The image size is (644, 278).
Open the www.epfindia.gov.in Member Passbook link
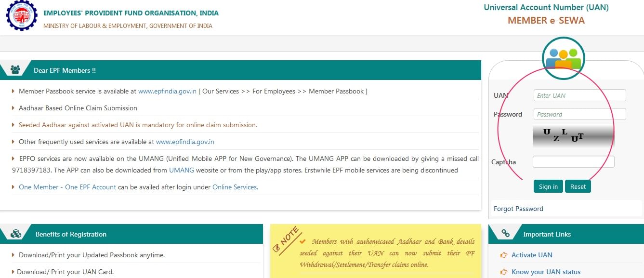click(x=167, y=91)
